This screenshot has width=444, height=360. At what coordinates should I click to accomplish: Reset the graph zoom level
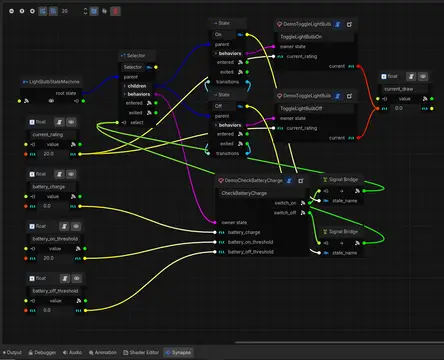pyautogui.click(x=22, y=11)
